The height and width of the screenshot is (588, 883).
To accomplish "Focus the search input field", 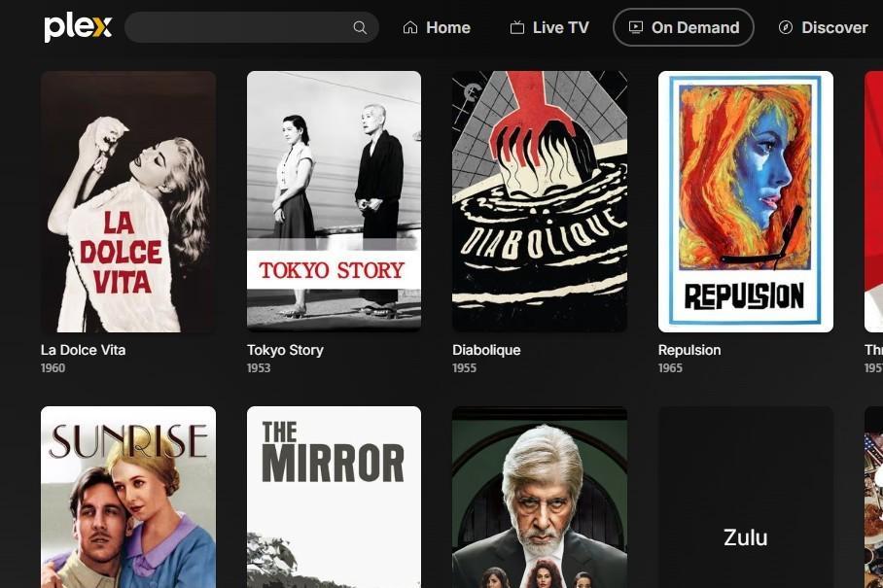I will (251, 27).
